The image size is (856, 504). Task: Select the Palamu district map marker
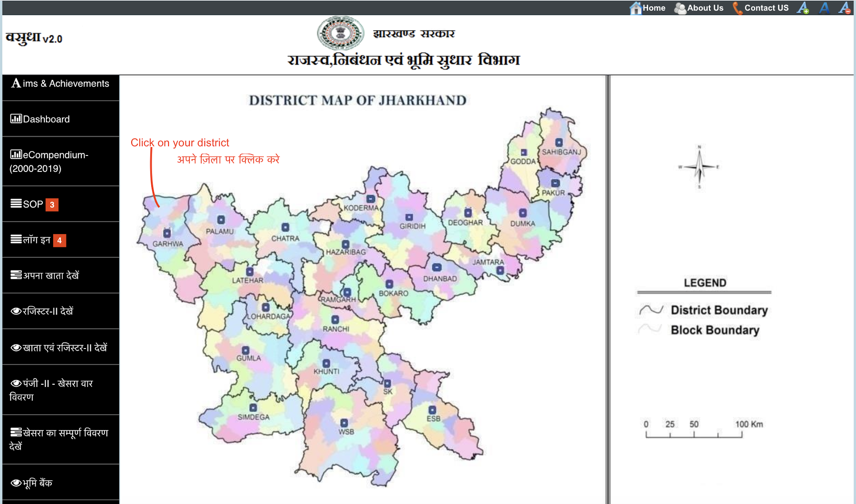[x=221, y=220]
